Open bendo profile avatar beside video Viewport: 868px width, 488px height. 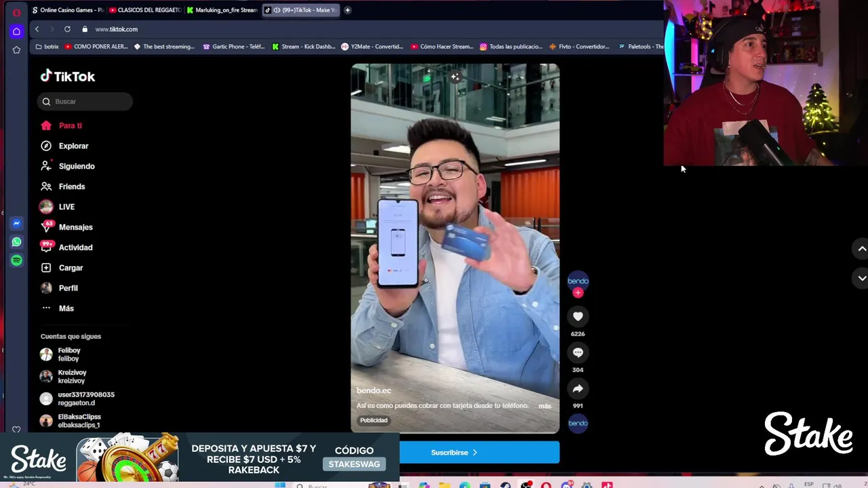pos(578,281)
